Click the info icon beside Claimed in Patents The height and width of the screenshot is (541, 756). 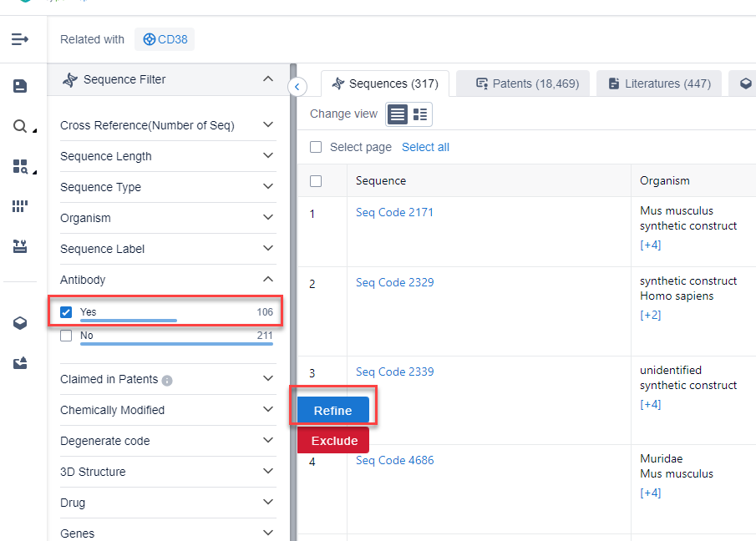(x=167, y=381)
